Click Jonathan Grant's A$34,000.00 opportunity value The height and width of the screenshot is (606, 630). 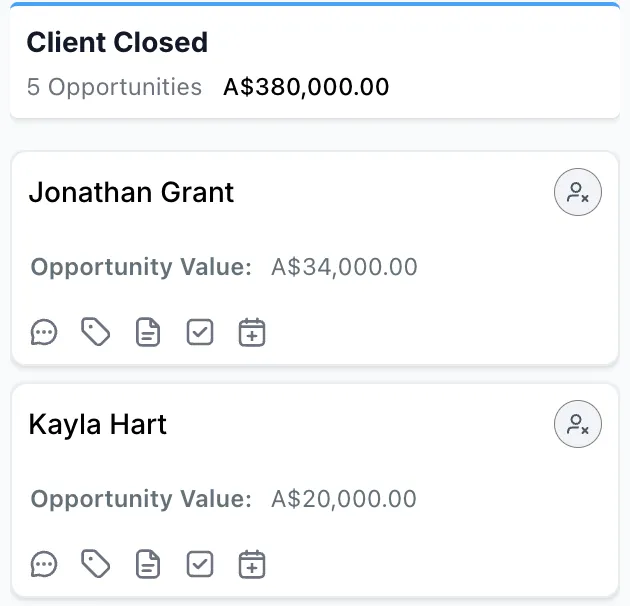point(344,267)
